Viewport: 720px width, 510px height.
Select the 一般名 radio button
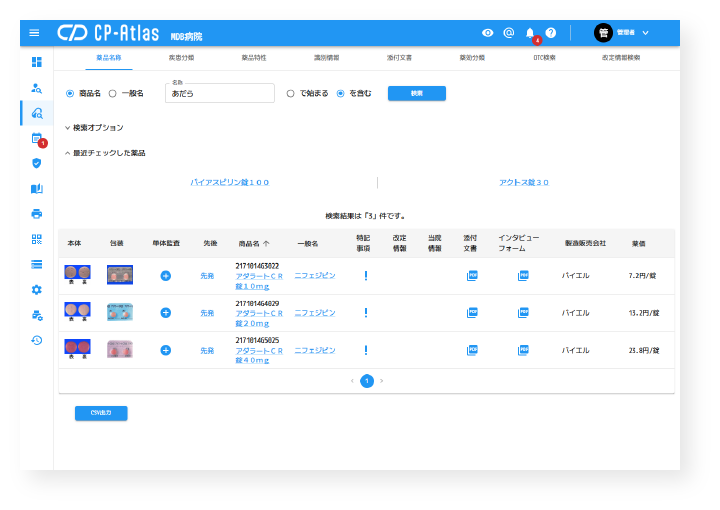pyautogui.click(x=112, y=94)
